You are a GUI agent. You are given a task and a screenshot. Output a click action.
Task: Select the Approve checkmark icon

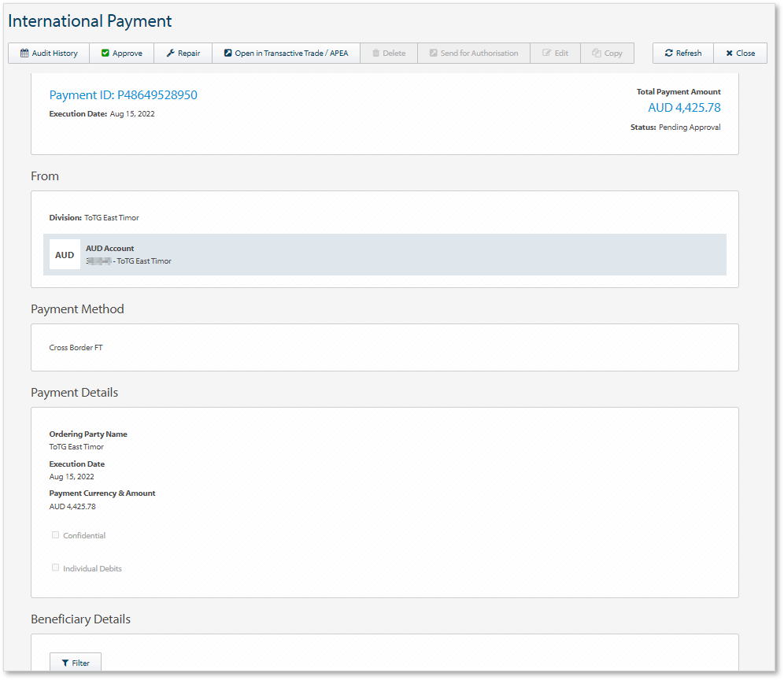pyautogui.click(x=105, y=53)
